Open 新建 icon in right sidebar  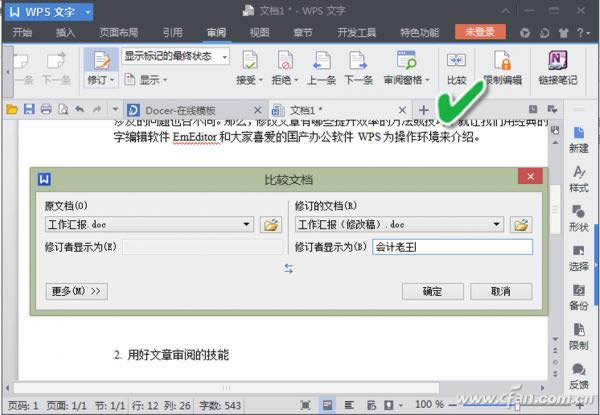click(578, 138)
